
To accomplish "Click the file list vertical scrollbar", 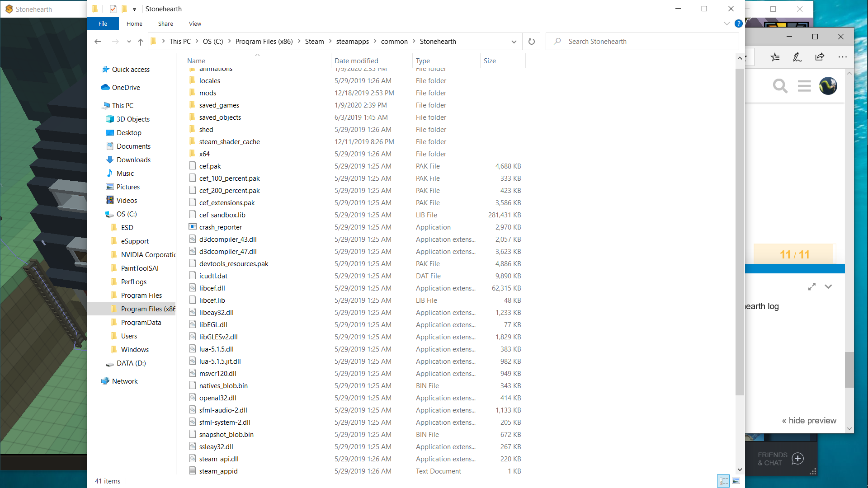I will point(740,232).
